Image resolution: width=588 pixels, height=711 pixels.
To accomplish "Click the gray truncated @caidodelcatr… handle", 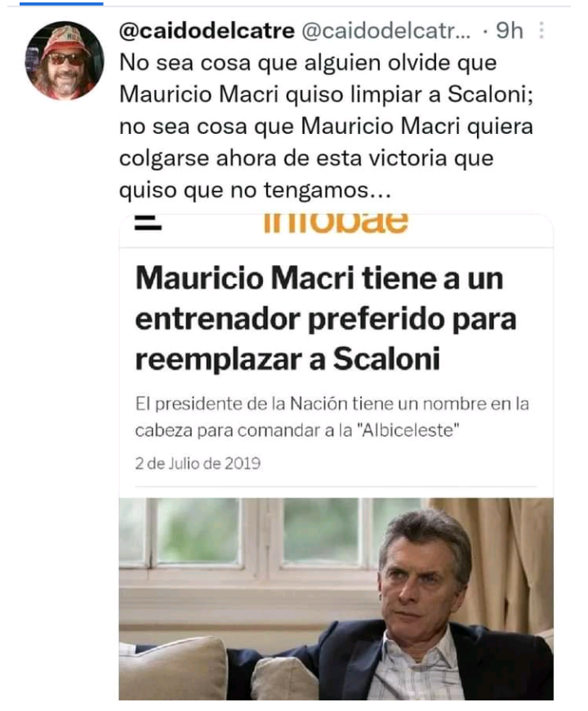I will [386, 31].
